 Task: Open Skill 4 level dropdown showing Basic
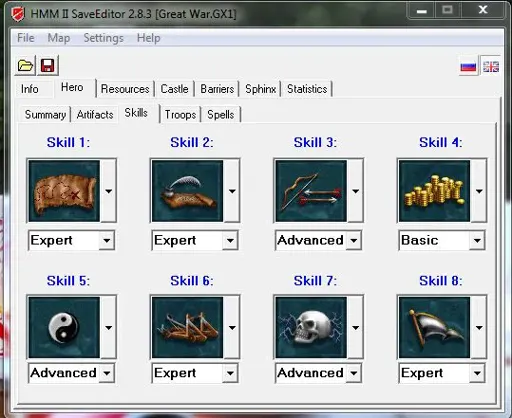pyautogui.click(x=442, y=240)
